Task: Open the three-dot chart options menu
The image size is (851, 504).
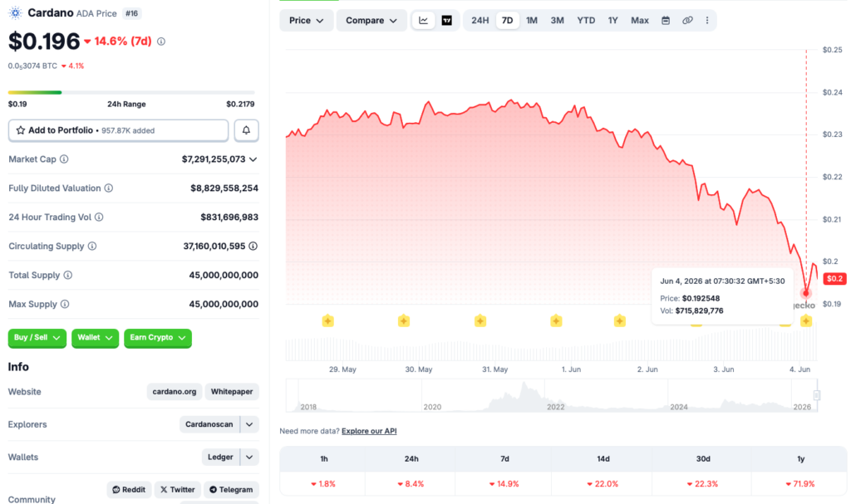Action: click(x=706, y=21)
